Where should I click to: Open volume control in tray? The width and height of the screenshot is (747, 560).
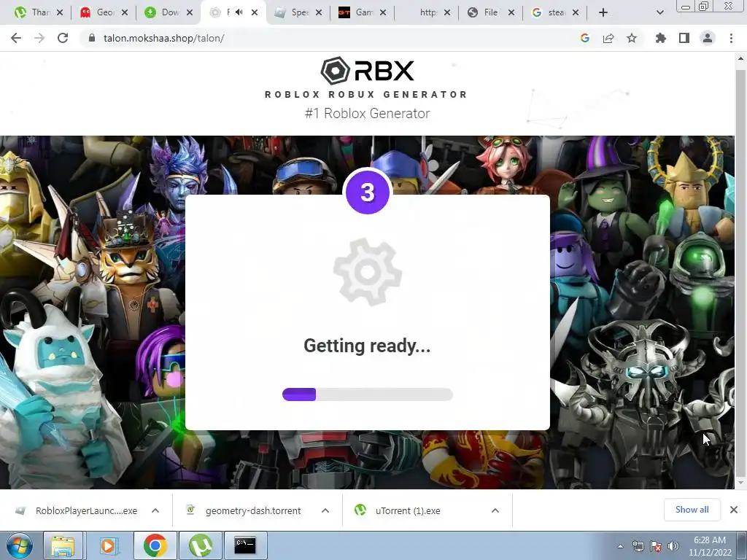(673, 546)
